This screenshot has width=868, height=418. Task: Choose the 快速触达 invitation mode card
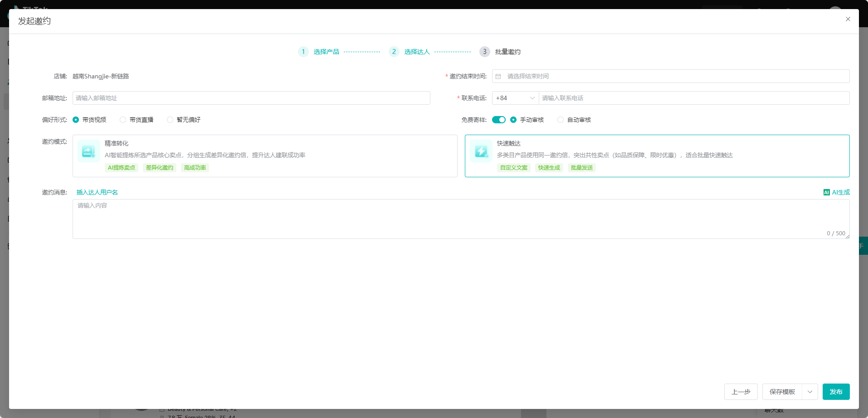(x=657, y=156)
